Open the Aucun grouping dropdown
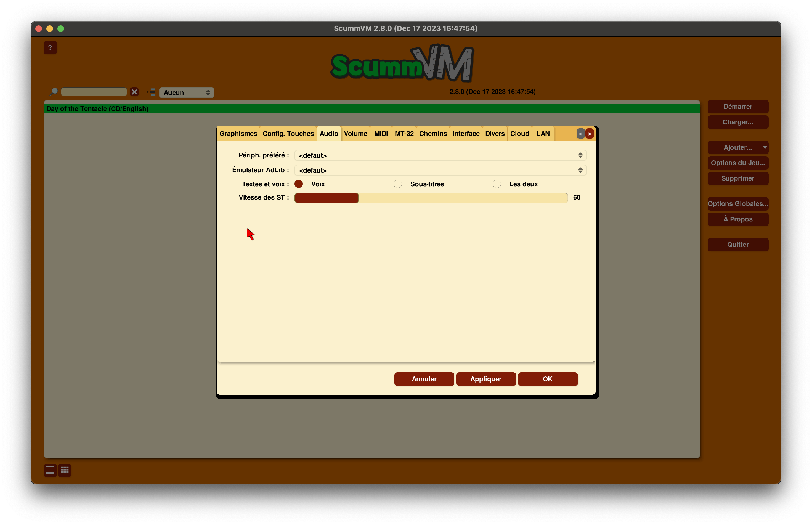Image resolution: width=812 pixels, height=525 pixels. click(x=187, y=92)
